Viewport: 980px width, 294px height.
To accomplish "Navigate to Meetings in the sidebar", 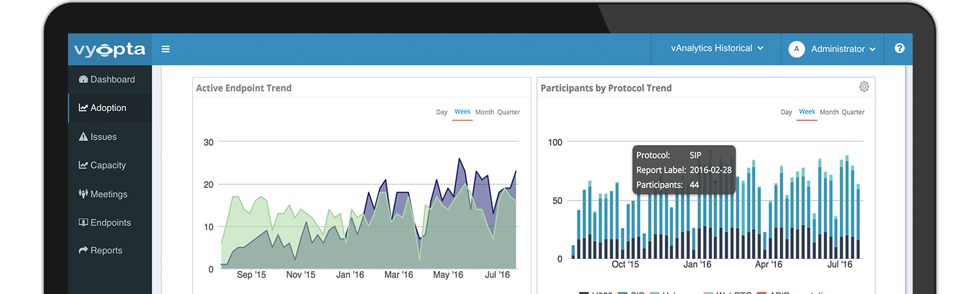I will (109, 194).
